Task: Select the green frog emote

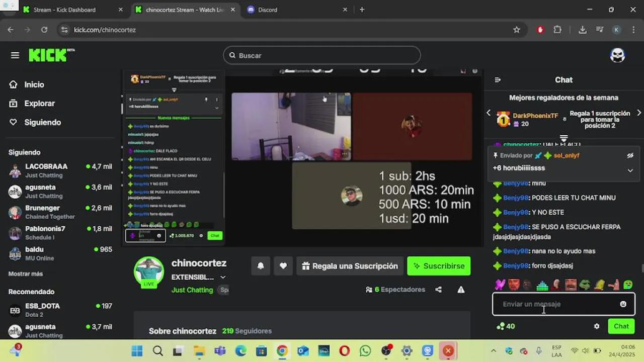Action: [585, 285]
